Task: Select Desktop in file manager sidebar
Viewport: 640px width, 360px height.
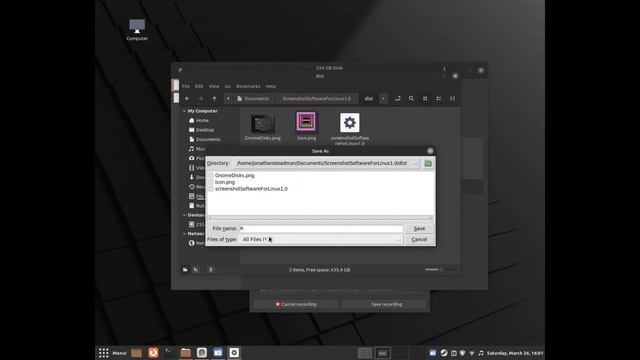Action: (204, 130)
